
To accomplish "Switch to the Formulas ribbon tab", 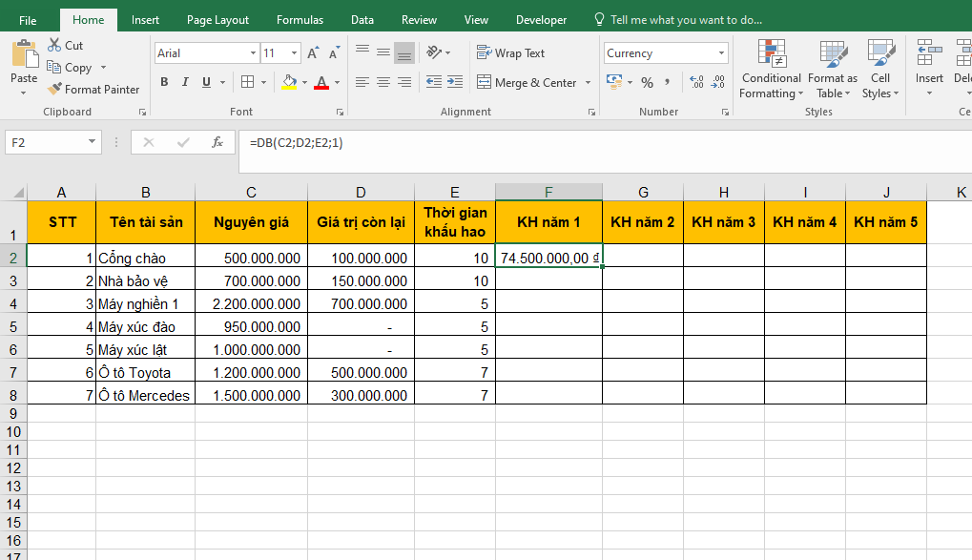I will click(x=300, y=20).
